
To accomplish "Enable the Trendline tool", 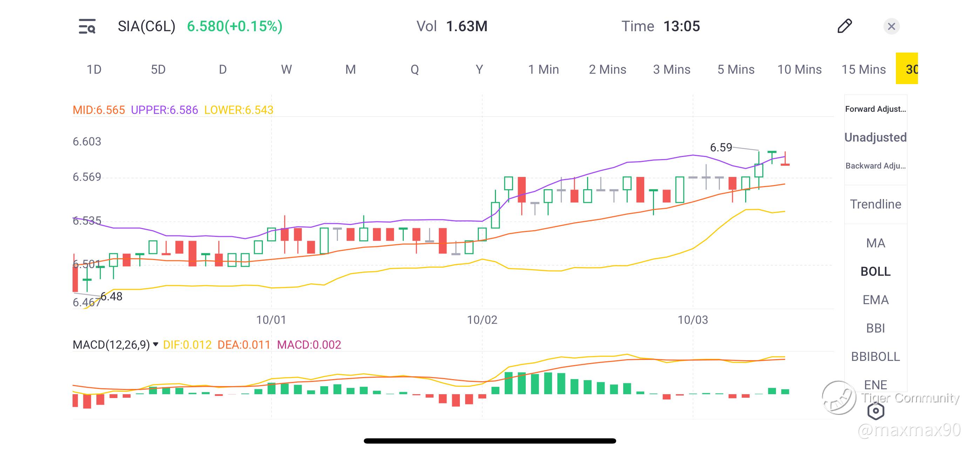I will tap(875, 204).
